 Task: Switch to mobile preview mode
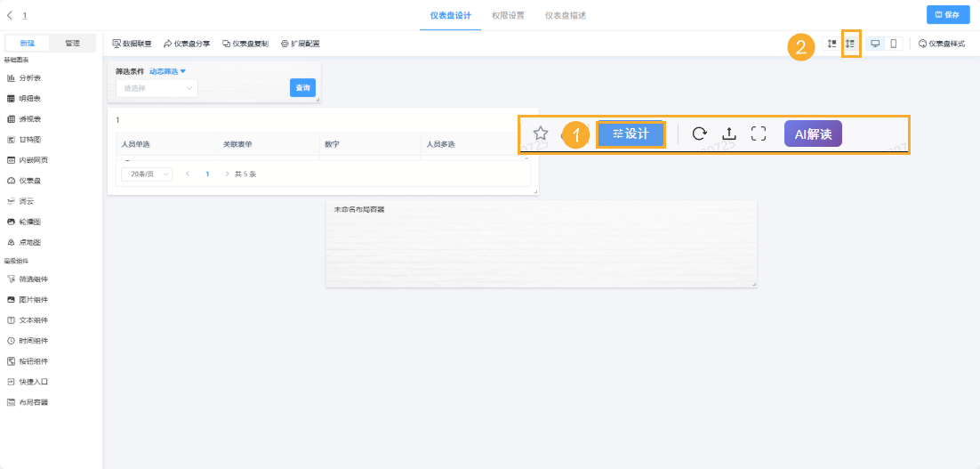click(893, 44)
